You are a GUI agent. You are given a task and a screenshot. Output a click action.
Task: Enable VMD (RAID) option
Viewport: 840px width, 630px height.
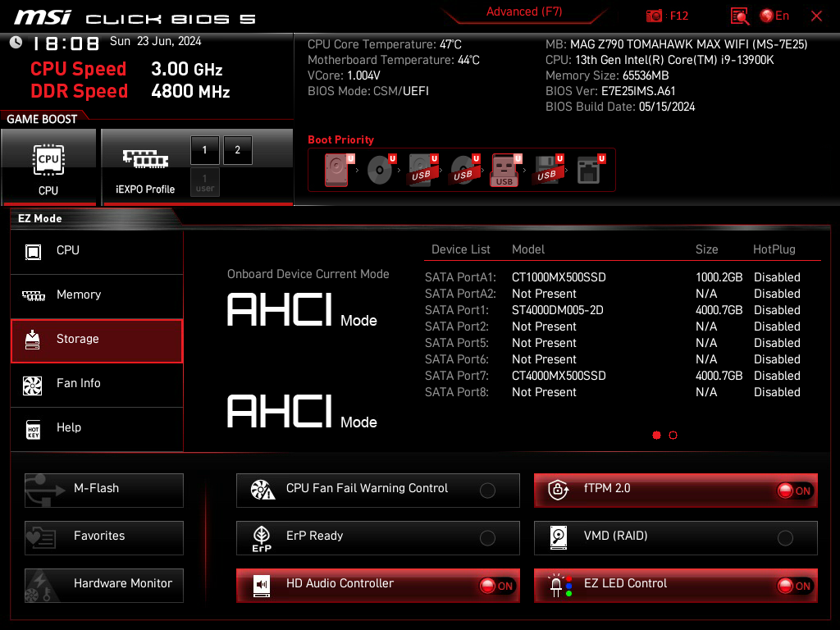[785, 538]
